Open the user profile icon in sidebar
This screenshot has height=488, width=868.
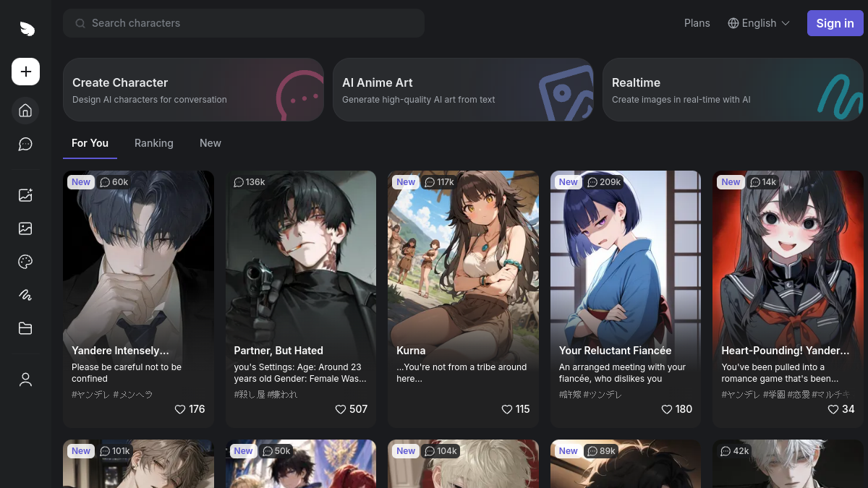(25, 380)
